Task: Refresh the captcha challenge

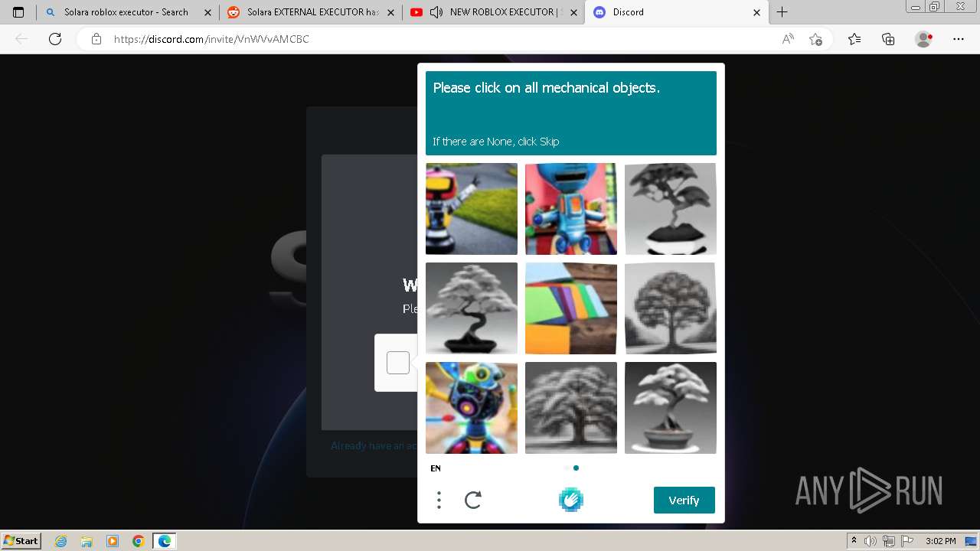Action: pyautogui.click(x=473, y=500)
